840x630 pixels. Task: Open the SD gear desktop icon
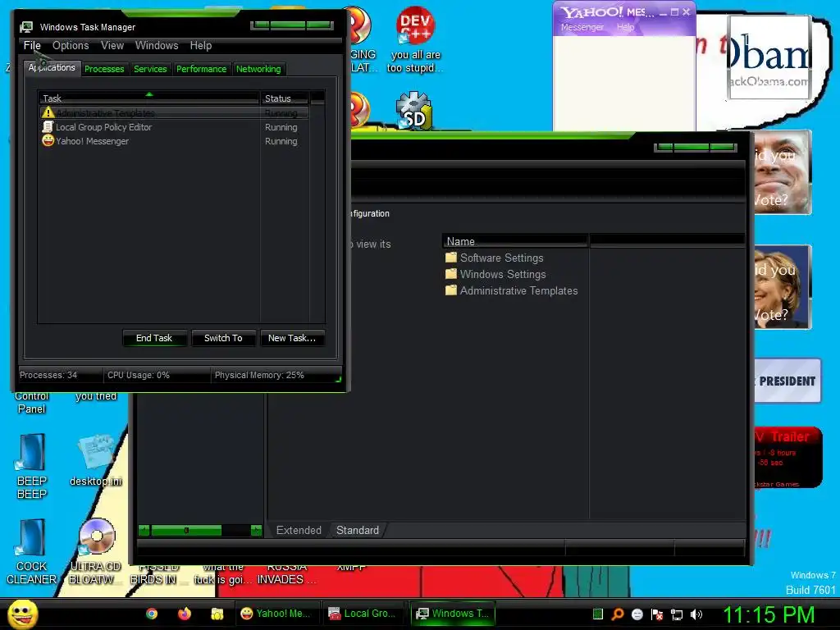point(413,111)
